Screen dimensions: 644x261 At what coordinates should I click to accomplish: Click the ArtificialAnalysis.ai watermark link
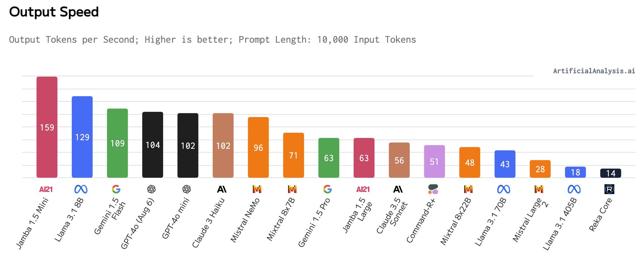[x=594, y=71]
